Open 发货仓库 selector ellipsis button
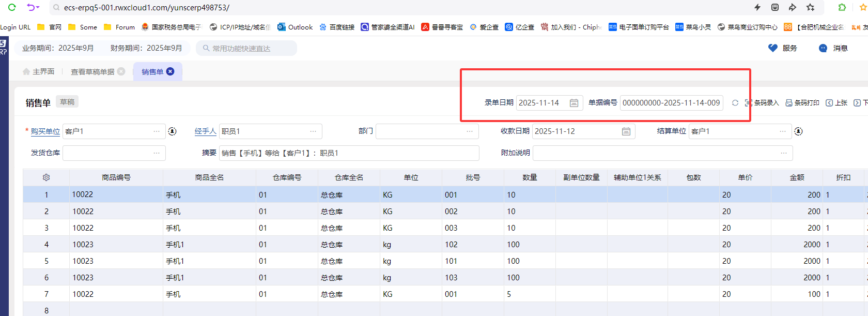 tap(157, 153)
